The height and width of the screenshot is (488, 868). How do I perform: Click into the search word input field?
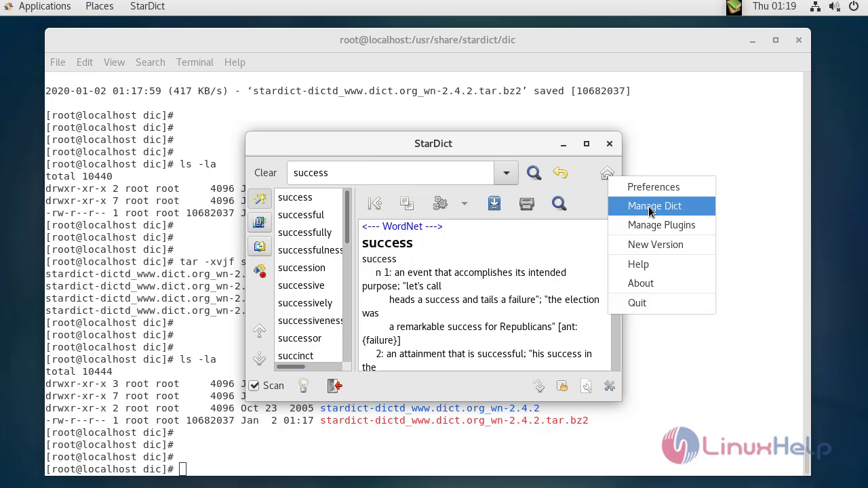391,173
